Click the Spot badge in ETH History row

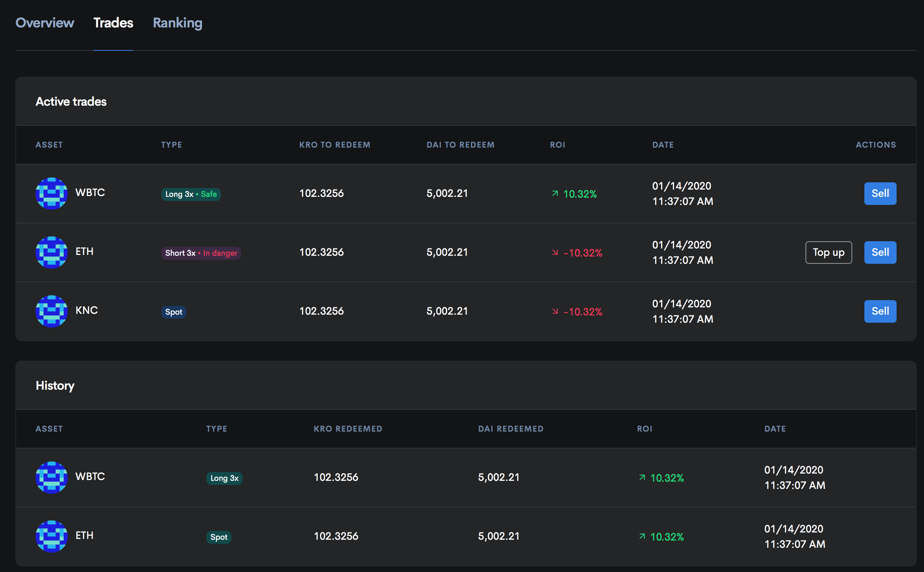tap(219, 537)
